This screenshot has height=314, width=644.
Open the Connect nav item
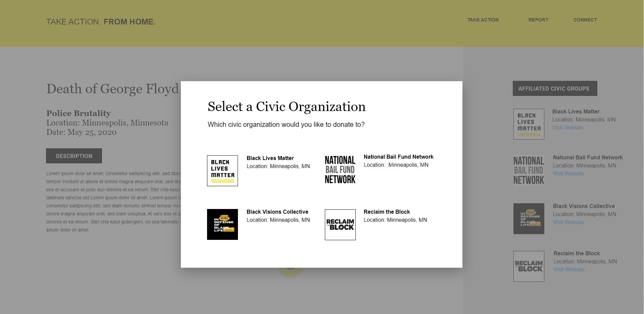tap(585, 20)
